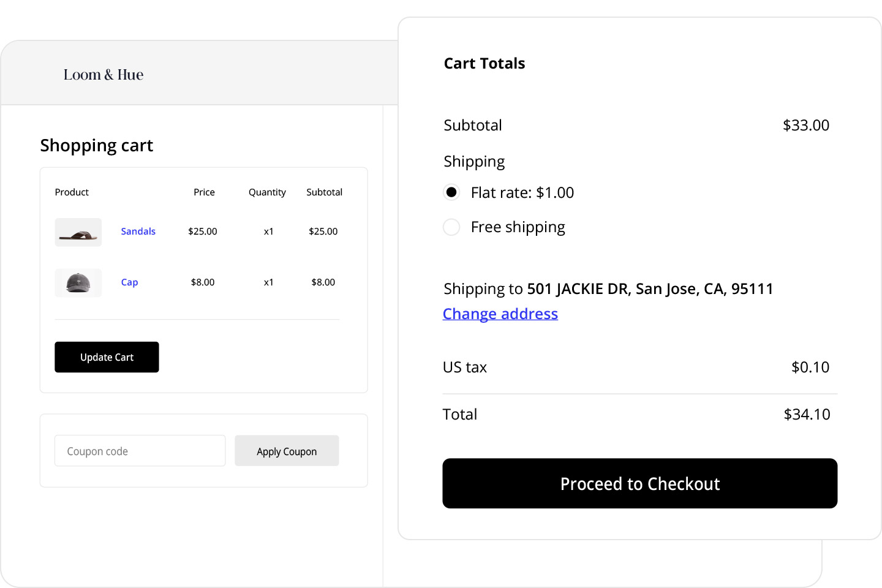Viewport: 882px width, 588px height.
Task: Click the Cap product thumbnail
Action: click(x=78, y=282)
